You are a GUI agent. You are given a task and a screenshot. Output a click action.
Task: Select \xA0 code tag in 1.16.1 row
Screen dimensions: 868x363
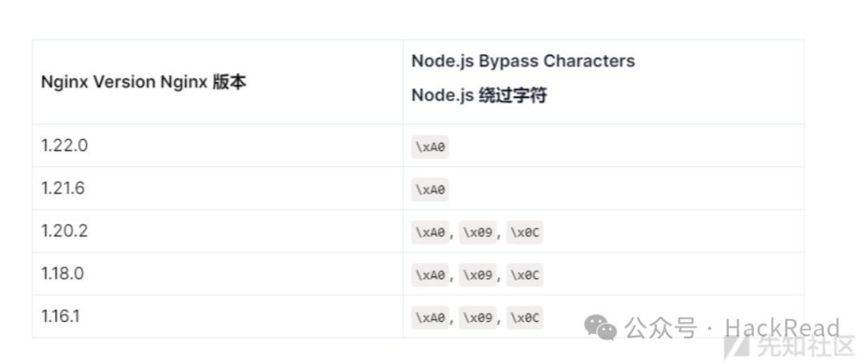pos(430,318)
